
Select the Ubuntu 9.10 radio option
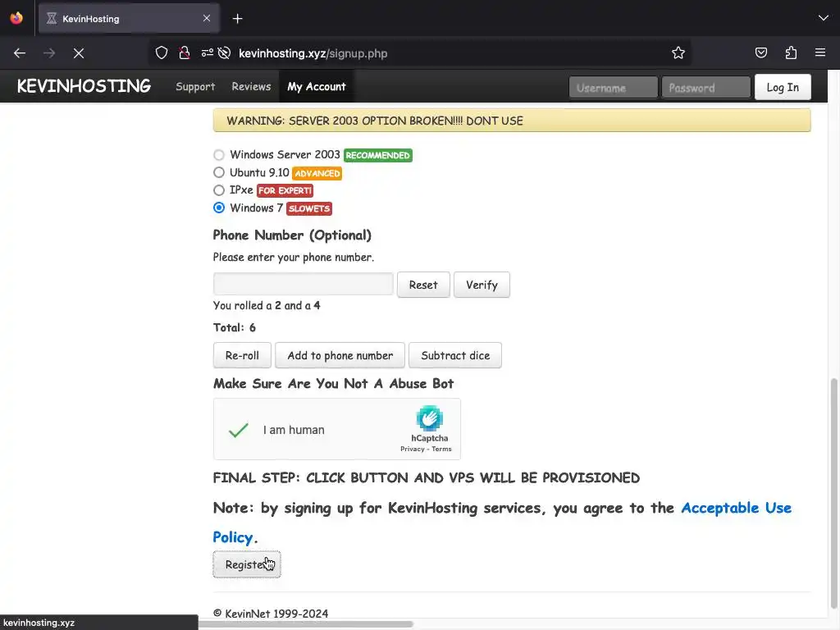(x=218, y=172)
